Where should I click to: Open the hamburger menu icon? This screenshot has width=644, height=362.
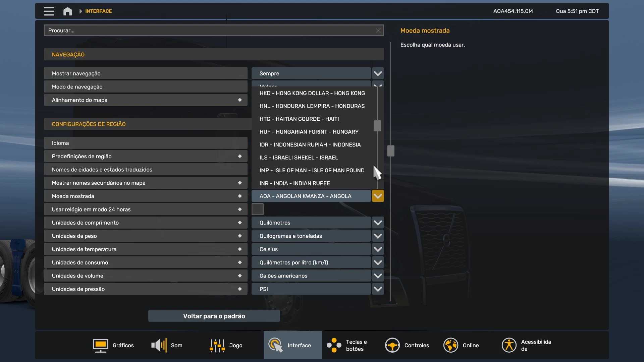tap(49, 11)
